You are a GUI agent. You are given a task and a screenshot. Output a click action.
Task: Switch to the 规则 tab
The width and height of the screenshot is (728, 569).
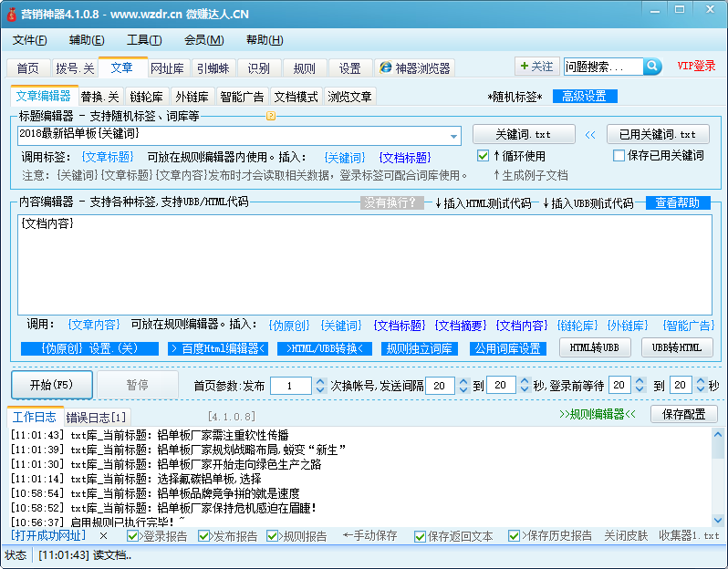pyautogui.click(x=304, y=68)
